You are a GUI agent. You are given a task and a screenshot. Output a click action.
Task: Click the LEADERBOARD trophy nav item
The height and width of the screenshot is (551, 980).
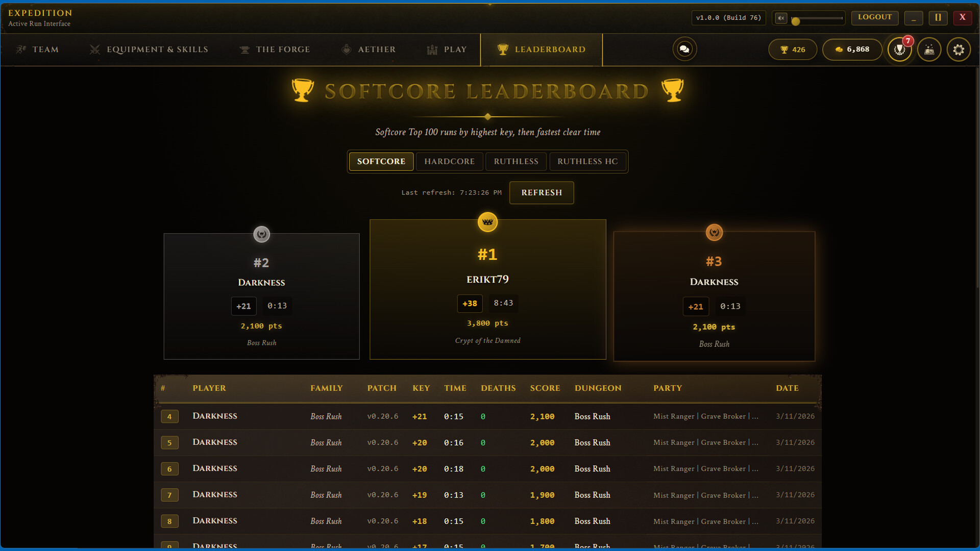click(x=542, y=49)
